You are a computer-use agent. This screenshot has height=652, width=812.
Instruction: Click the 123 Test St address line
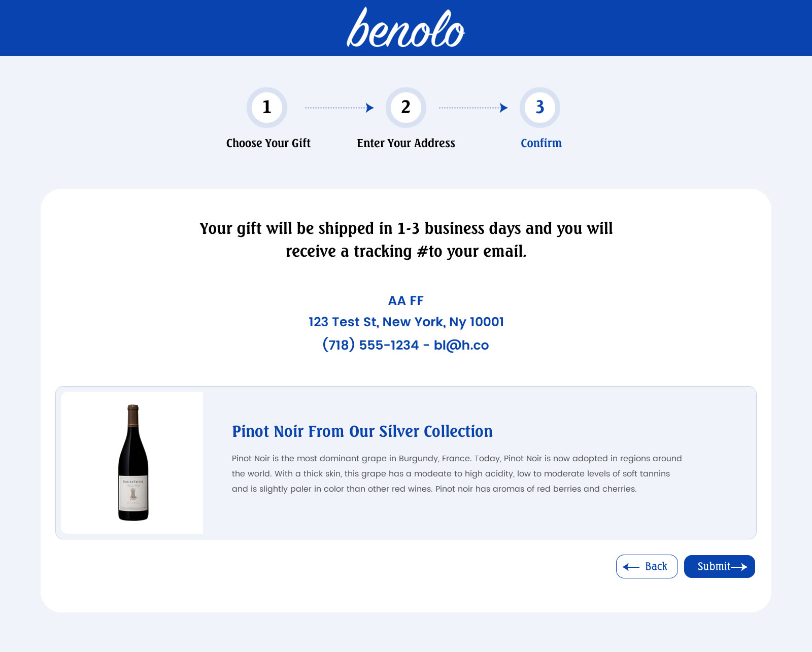(x=405, y=322)
